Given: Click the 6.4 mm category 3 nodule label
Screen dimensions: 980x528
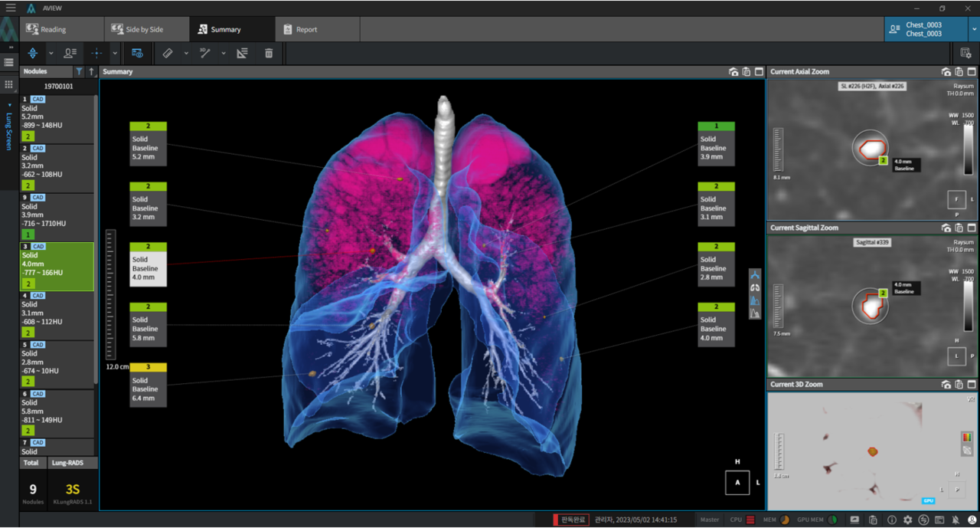Looking at the screenshot, I should (x=149, y=385).
